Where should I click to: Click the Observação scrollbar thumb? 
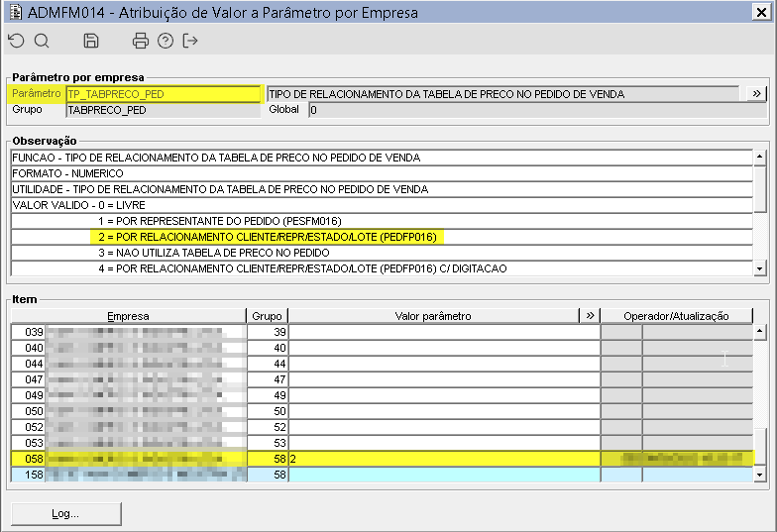coord(759,190)
